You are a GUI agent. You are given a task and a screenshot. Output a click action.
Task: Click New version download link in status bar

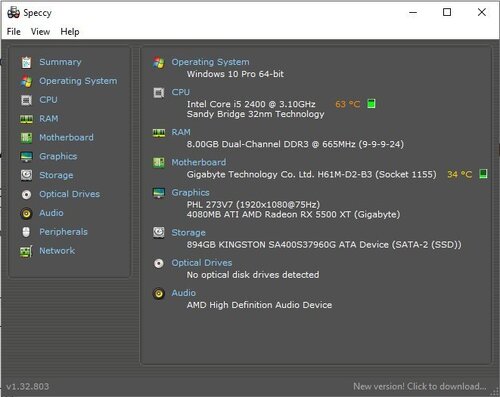point(420,386)
